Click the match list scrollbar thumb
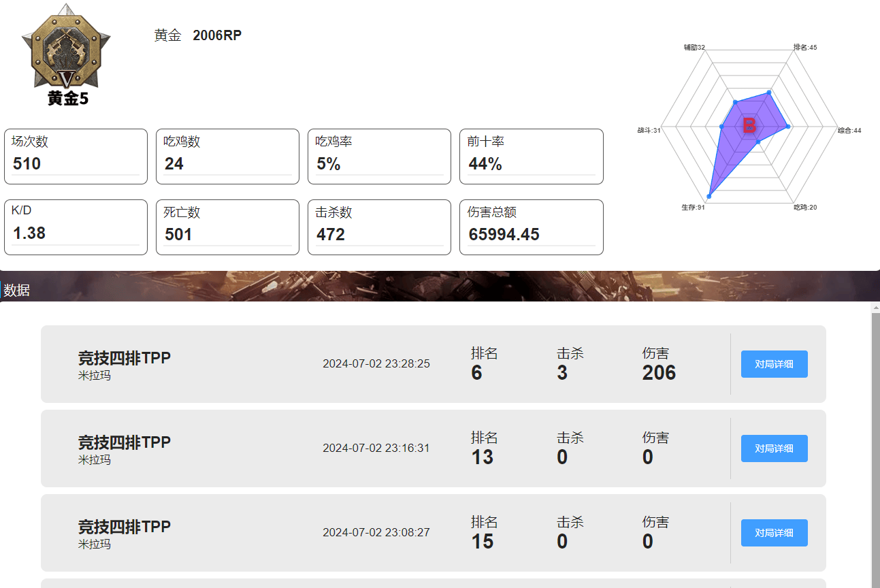This screenshot has height=588, width=880. (x=875, y=449)
